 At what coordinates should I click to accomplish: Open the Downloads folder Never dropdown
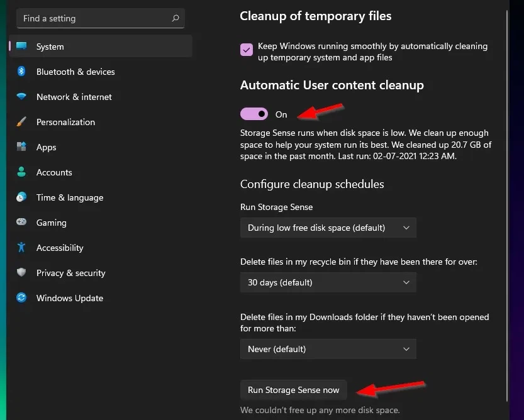328,349
